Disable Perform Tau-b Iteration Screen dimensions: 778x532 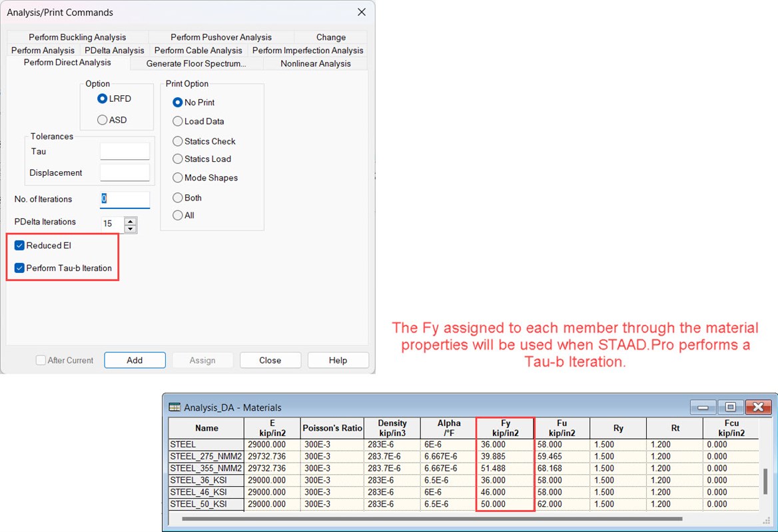(19, 268)
